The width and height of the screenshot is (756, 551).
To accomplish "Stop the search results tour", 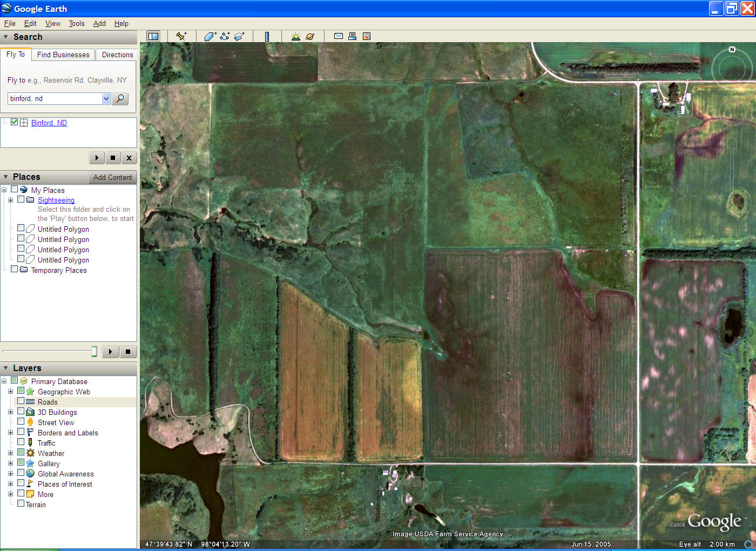I will click(113, 158).
